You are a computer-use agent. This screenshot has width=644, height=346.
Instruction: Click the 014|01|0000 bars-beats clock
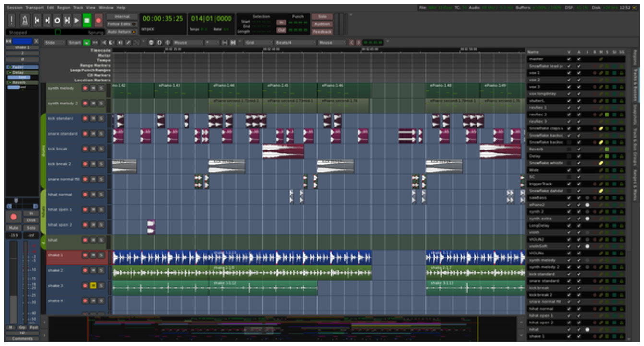(x=211, y=19)
